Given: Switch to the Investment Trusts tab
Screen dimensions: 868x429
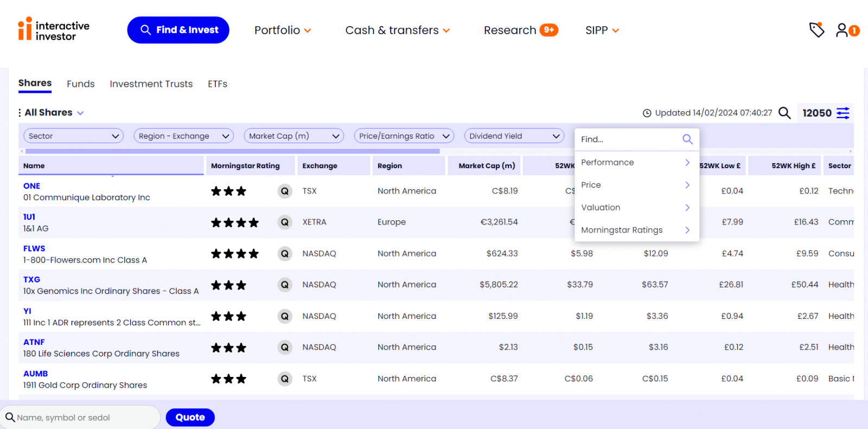Looking at the screenshot, I should (151, 84).
